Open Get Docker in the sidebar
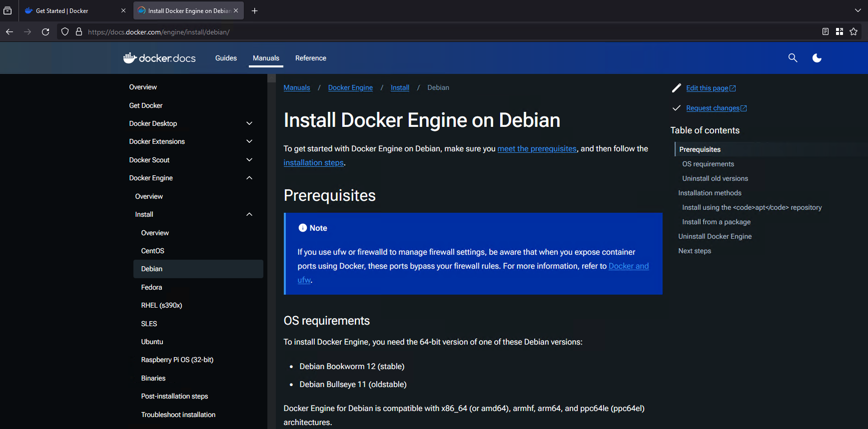Image resolution: width=868 pixels, height=429 pixels. coord(146,105)
